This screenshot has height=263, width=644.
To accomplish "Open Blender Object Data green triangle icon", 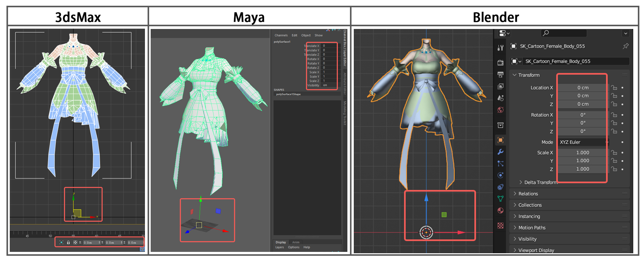I will tap(500, 199).
